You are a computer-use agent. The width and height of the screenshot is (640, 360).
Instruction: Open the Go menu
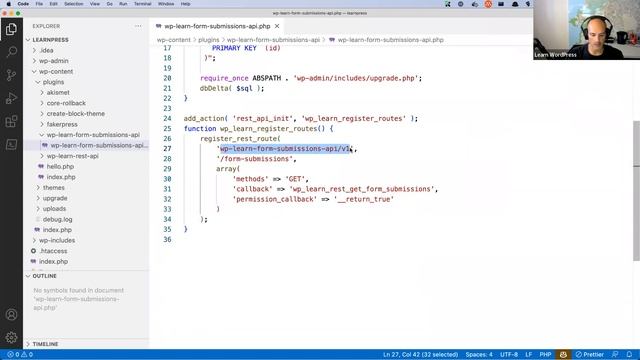pyautogui.click(x=109, y=4)
